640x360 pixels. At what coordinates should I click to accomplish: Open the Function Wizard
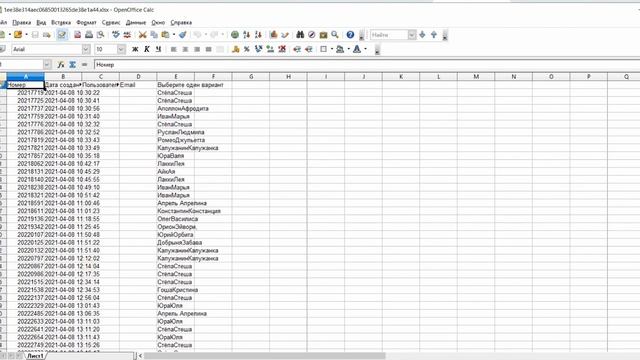point(61,64)
